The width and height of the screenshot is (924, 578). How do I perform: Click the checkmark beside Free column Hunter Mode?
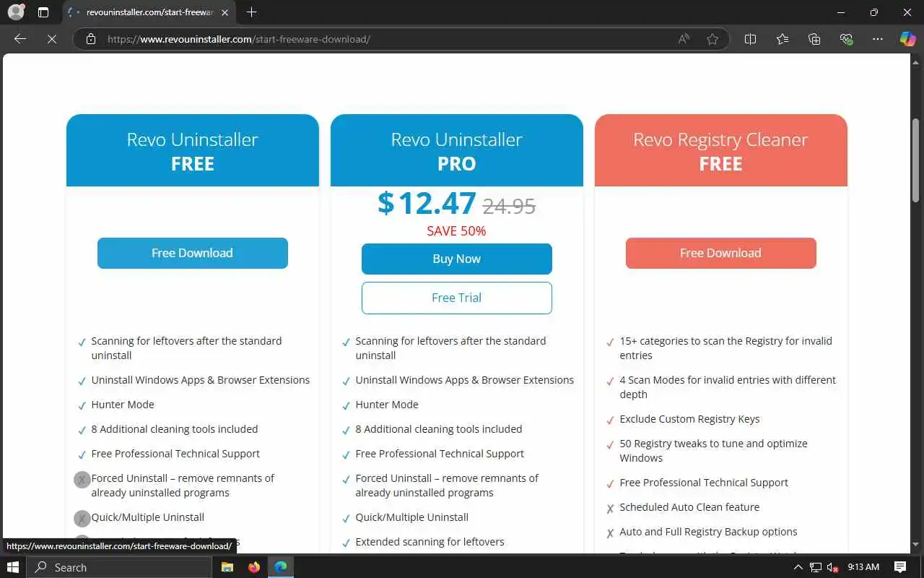[x=82, y=406]
